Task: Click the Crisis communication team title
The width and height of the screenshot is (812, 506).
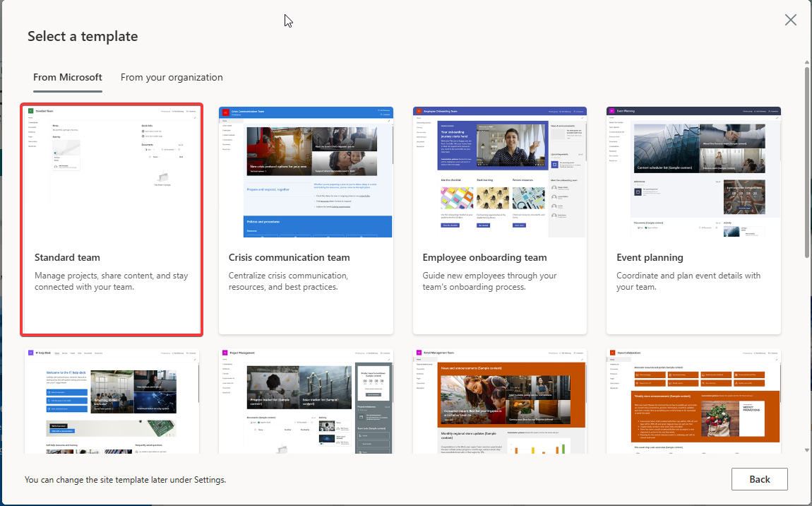Action: 289,258
